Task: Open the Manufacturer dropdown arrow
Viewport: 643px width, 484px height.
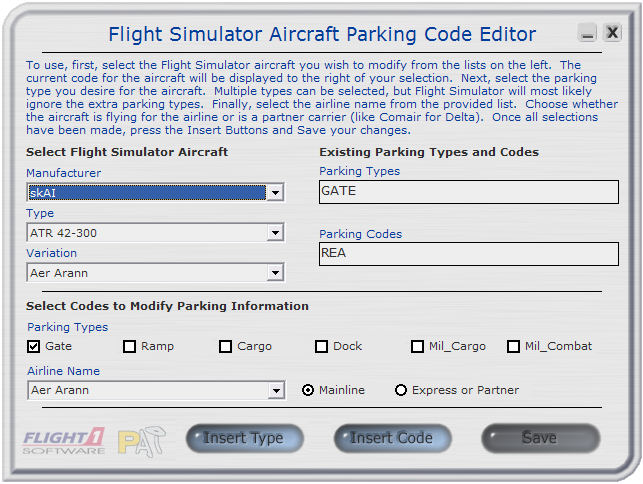Action: [275, 192]
